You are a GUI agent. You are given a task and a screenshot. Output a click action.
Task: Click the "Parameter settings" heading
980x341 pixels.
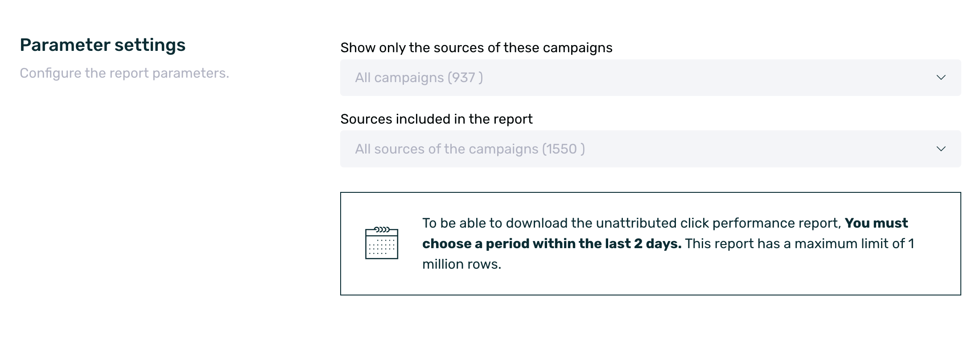pos(103,45)
